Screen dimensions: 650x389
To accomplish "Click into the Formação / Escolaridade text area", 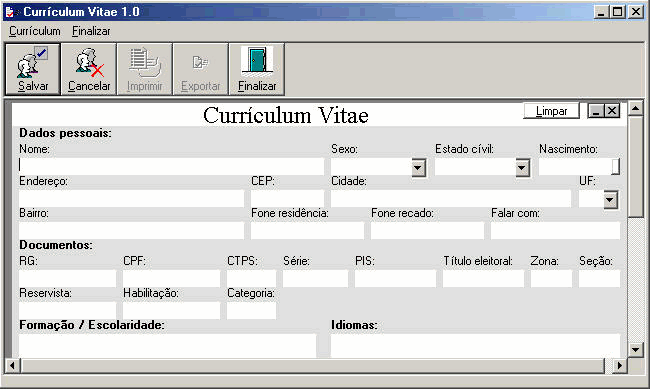I will pyautogui.click(x=167, y=346).
